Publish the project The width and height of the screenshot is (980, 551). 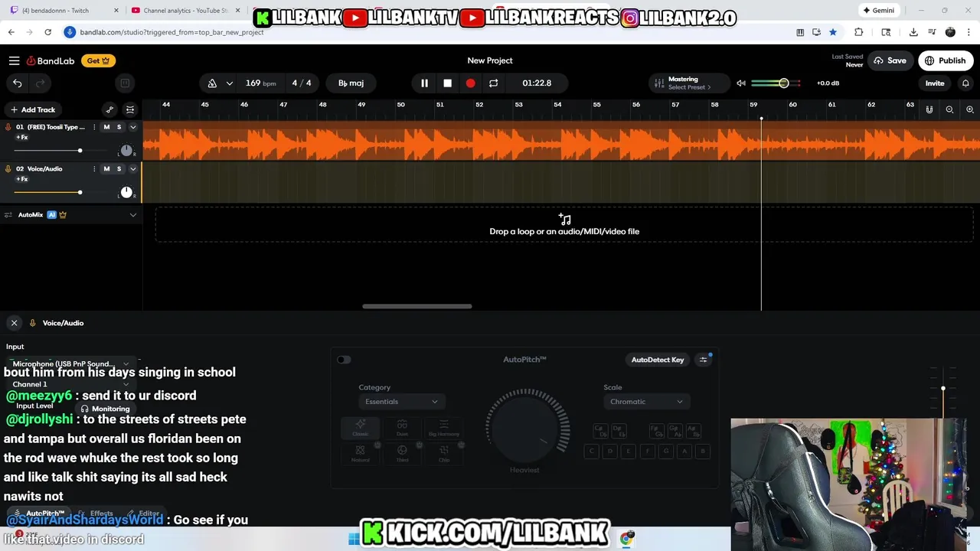[945, 60]
